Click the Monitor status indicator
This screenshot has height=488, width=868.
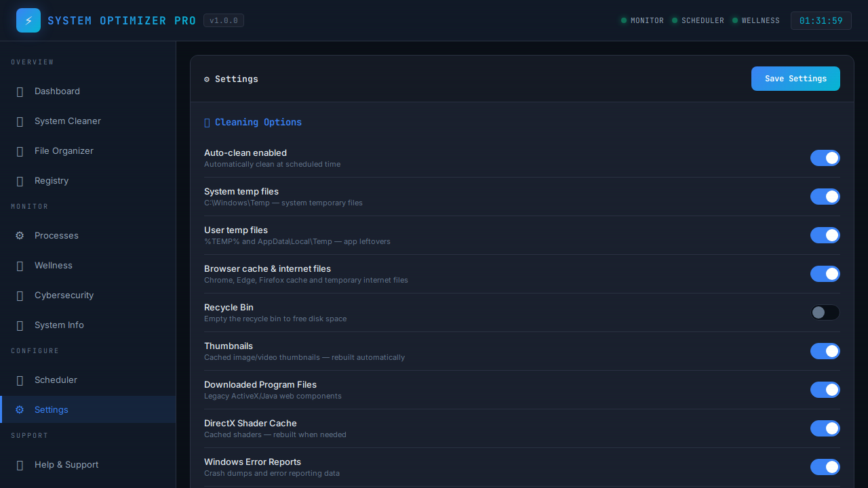click(x=642, y=20)
